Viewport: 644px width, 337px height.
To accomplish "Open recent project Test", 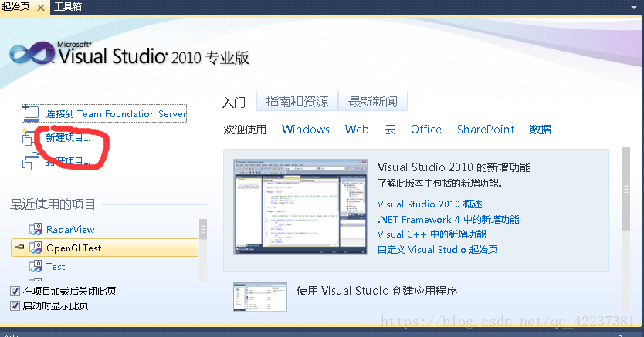I will point(56,267).
